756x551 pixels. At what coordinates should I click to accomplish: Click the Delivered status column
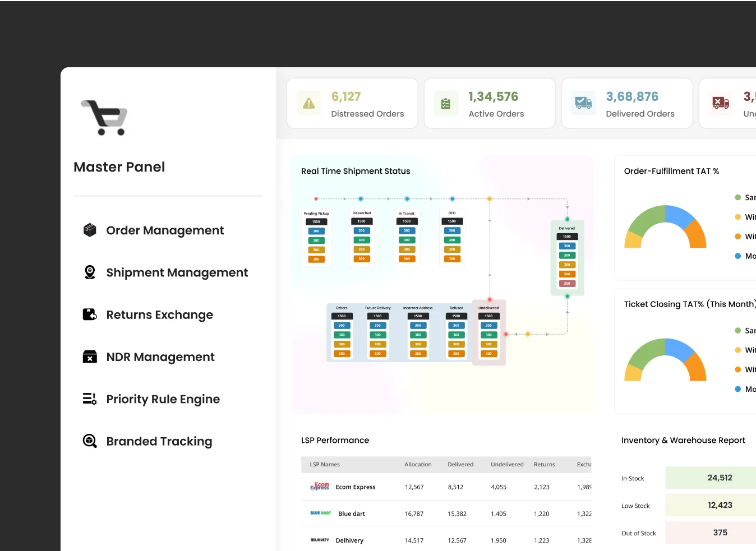click(x=567, y=257)
